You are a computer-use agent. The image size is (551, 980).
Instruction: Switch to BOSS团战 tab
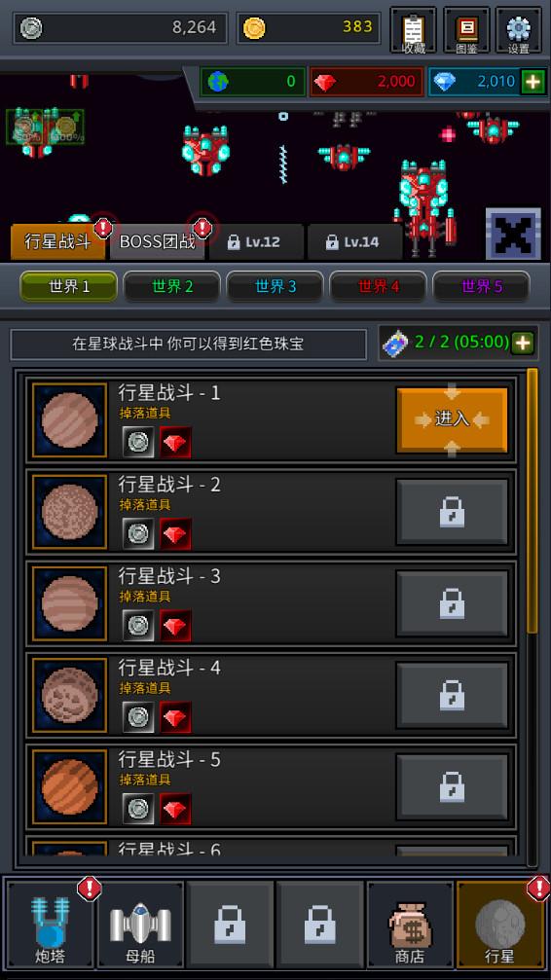(157, 242)
